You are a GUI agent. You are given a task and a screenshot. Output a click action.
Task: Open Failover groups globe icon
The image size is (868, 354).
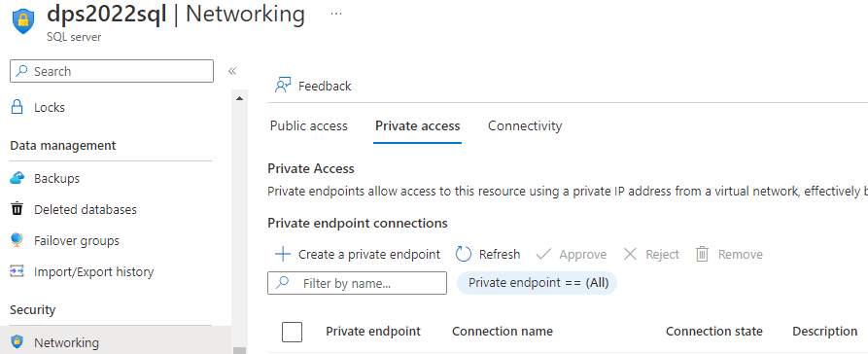click(17, 240)
